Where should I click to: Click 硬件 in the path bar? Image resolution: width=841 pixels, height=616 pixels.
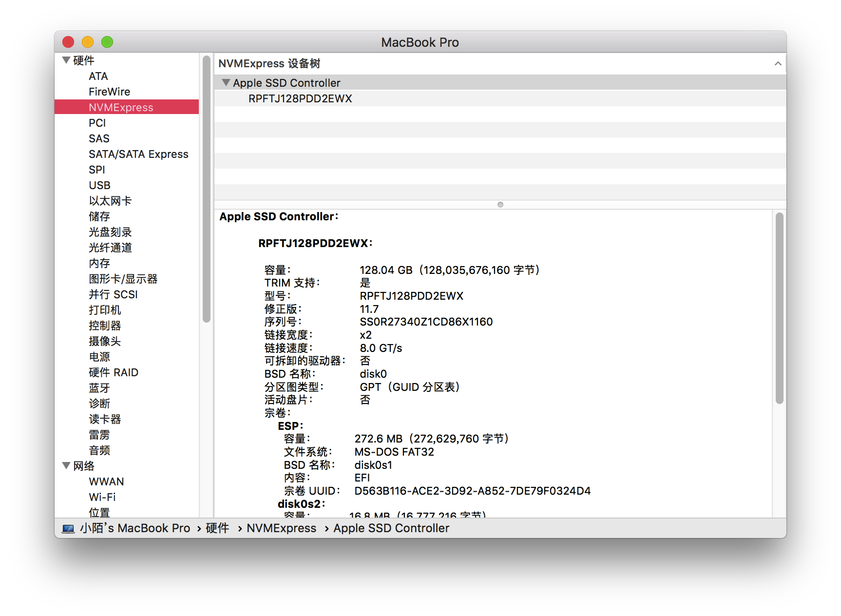[x=217, y=528]
